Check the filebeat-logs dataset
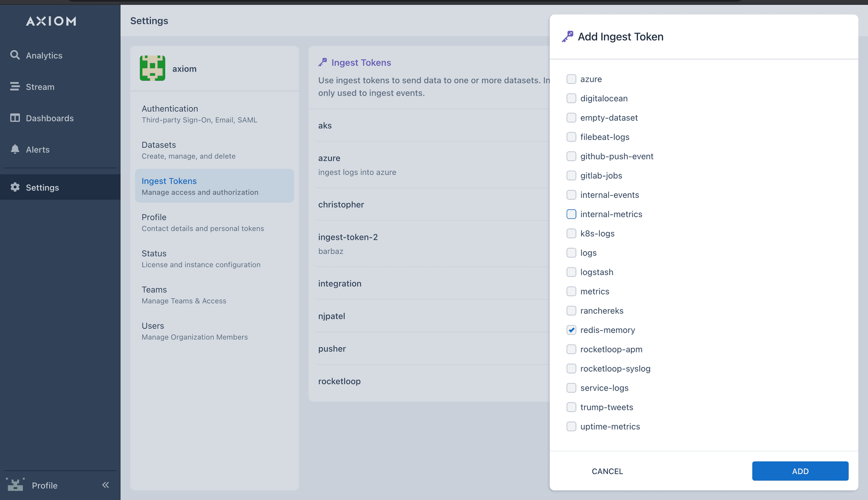The height and width of the screenshot is (500, 868). click(x=571, y=137)
